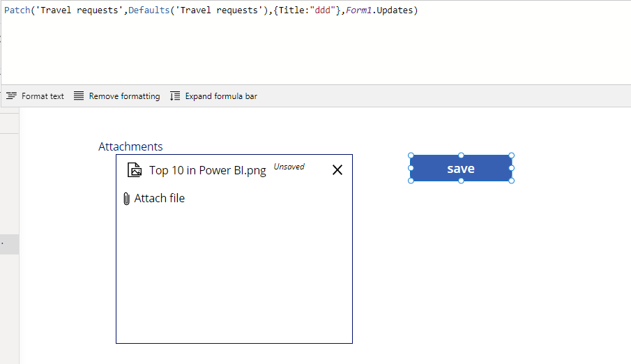The image size is (631, 364).
Task: Select the highlighted gray item in left panel
Action: click(x=9, y=245)
